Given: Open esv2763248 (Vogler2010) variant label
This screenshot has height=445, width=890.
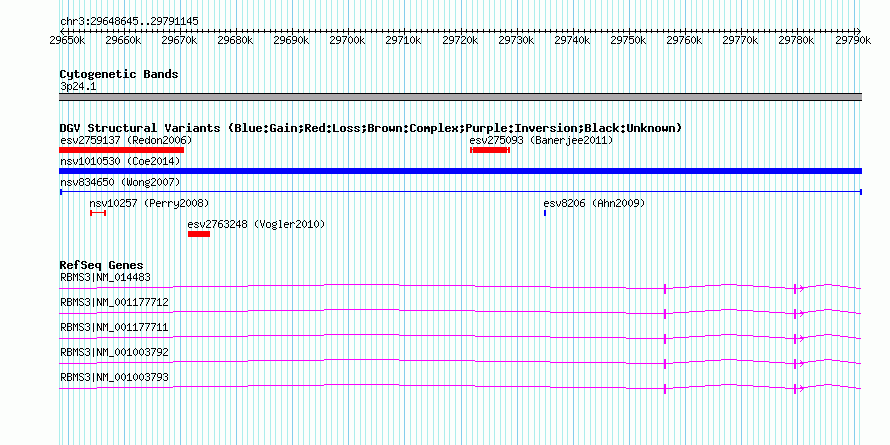Looking at the screenshot, I should click(257, 224).
